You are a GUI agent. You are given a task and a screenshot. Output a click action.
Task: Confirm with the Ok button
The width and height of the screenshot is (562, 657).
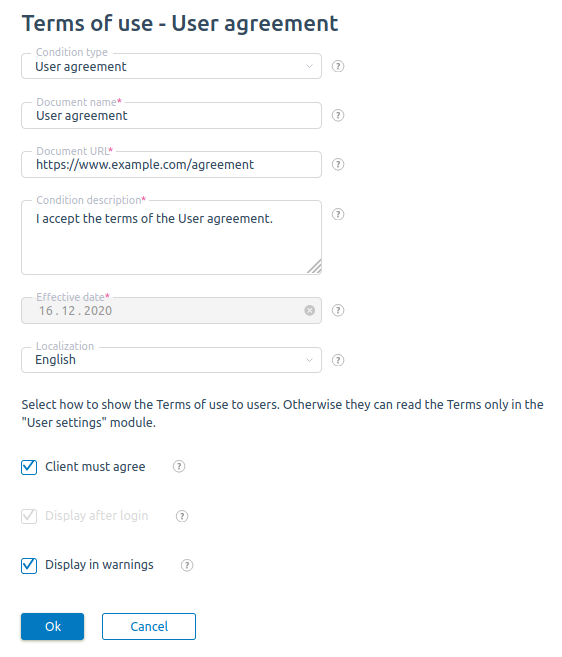52,626
